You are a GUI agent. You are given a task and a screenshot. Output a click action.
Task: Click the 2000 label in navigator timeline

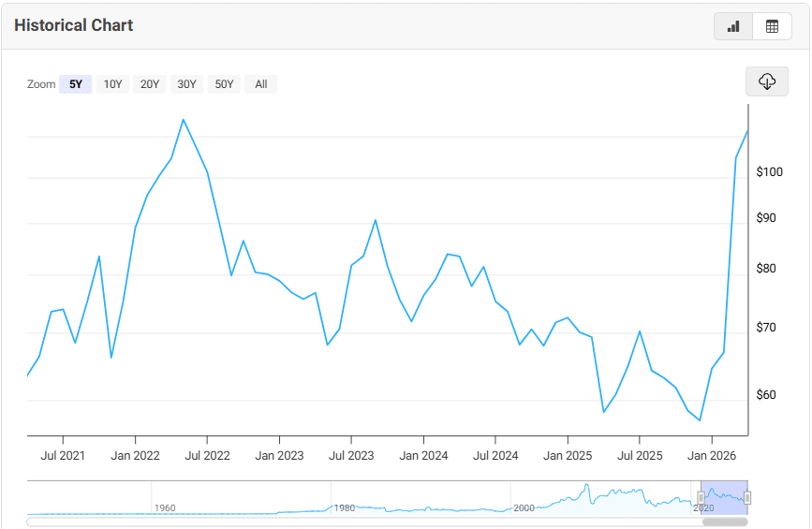(x=524, y=507)
